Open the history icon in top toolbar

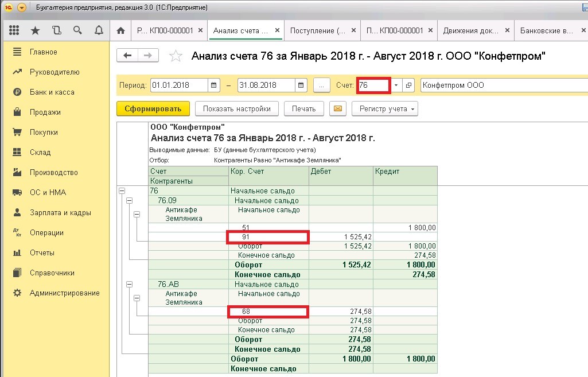pos(57,30)
